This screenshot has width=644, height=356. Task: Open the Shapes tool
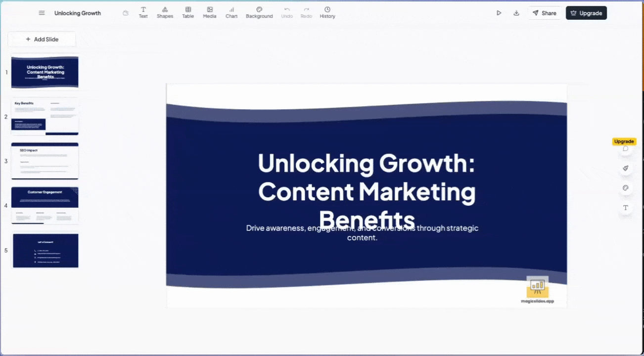(x=165, y=12)
